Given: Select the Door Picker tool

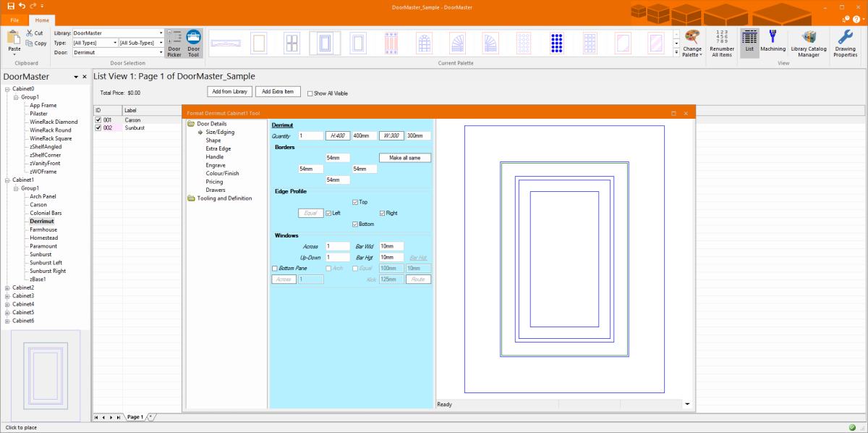Looking at the screenshot, I should 174,42.
